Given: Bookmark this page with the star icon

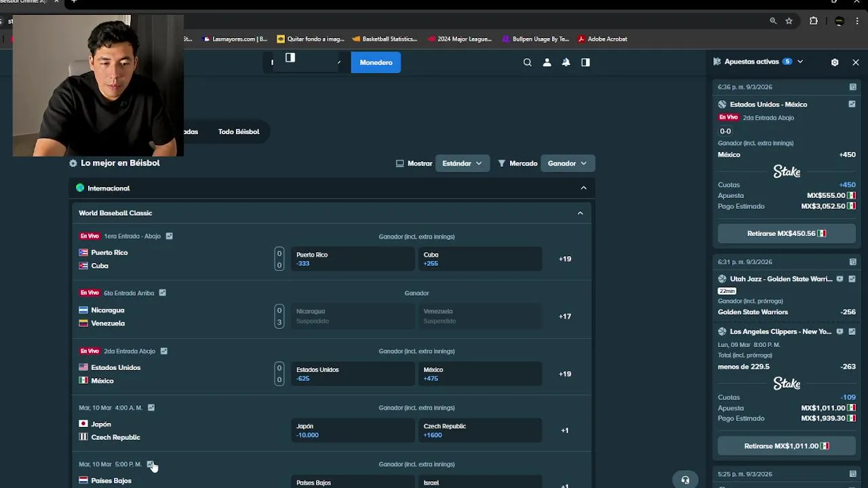Looking at the screenshot, I should pyautogui.click(x=789, y=21).
